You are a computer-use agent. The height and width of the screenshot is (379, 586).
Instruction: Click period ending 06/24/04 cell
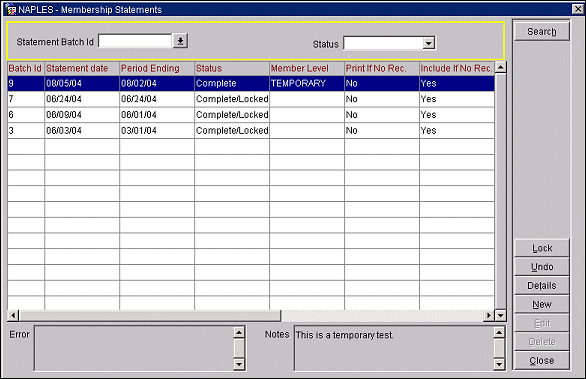pos(157,99)
